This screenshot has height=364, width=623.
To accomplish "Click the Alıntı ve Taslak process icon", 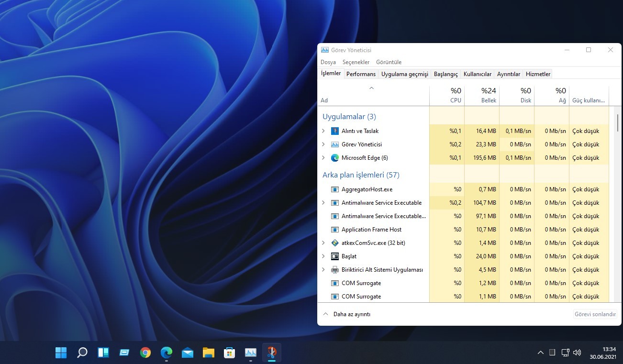I will pos(334,131).
